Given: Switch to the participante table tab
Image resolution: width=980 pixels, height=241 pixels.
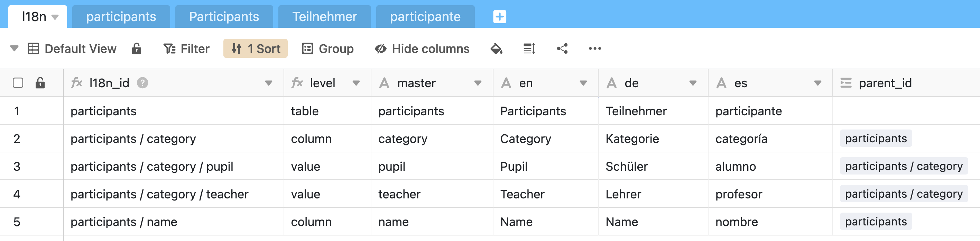Looking at the screenshot, I should [x=425, y=17].
